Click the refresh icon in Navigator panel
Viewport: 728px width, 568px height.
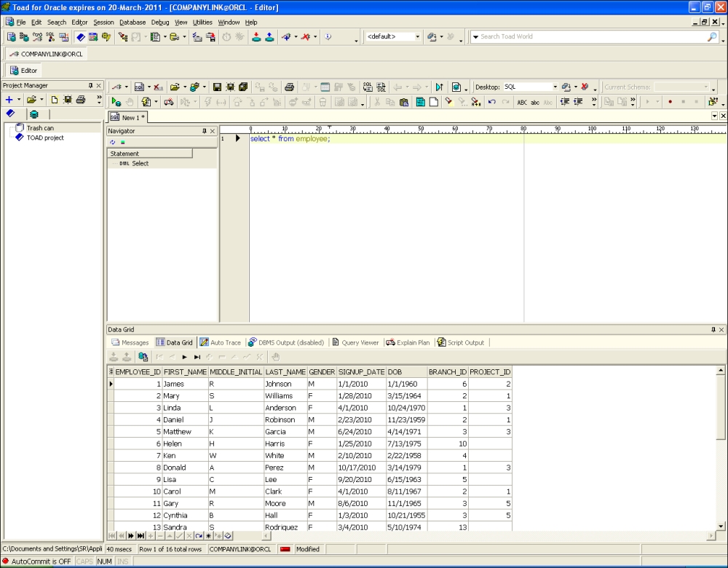coord(112,142)
